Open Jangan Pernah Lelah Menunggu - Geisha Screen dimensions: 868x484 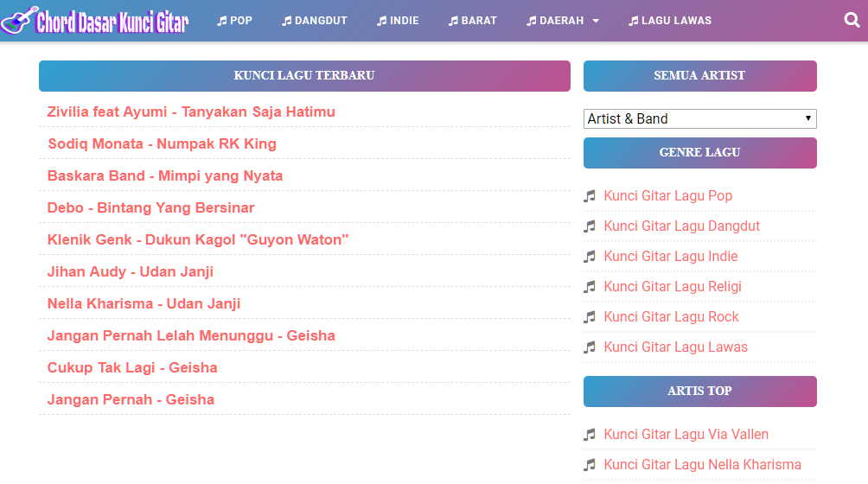191,335
